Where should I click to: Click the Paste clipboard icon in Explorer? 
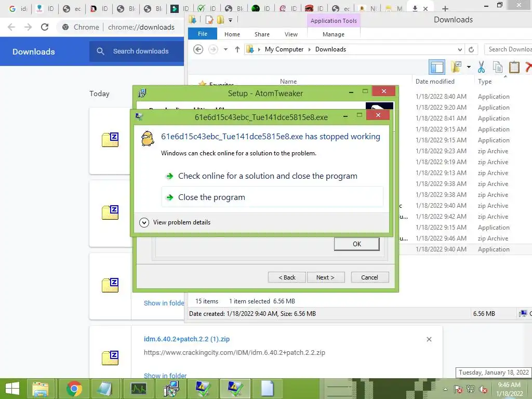click(x=514, y=67)
